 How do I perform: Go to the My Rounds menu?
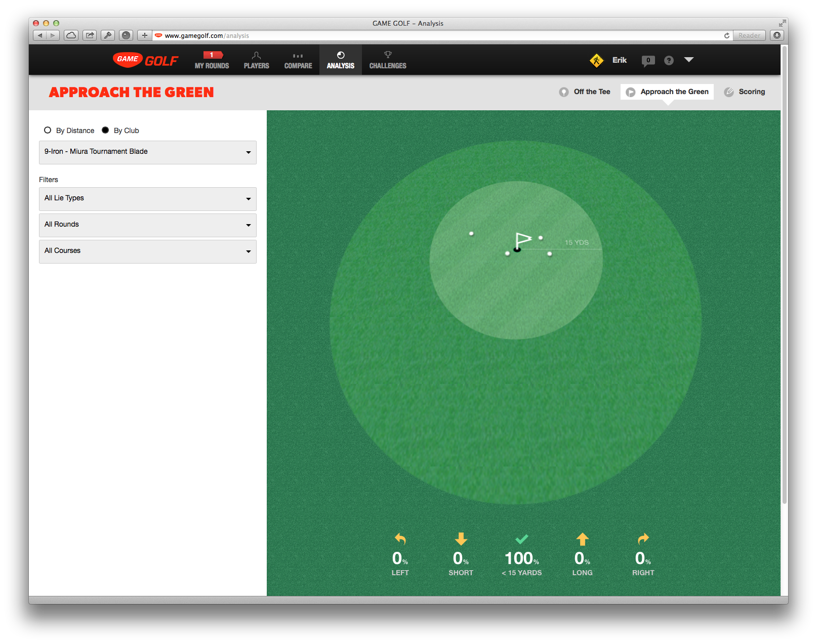click(212, 60)
